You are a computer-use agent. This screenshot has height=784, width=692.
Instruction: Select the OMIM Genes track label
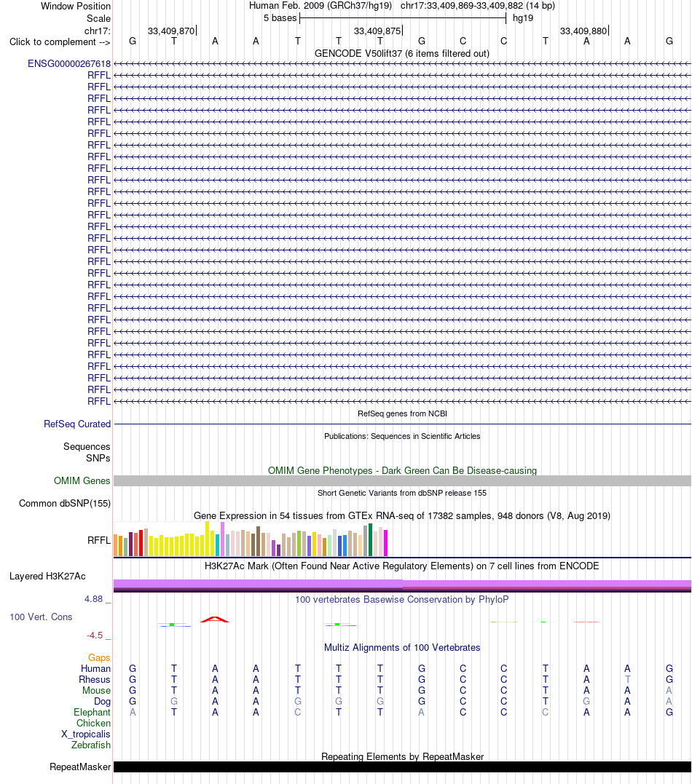coord(82,480)
